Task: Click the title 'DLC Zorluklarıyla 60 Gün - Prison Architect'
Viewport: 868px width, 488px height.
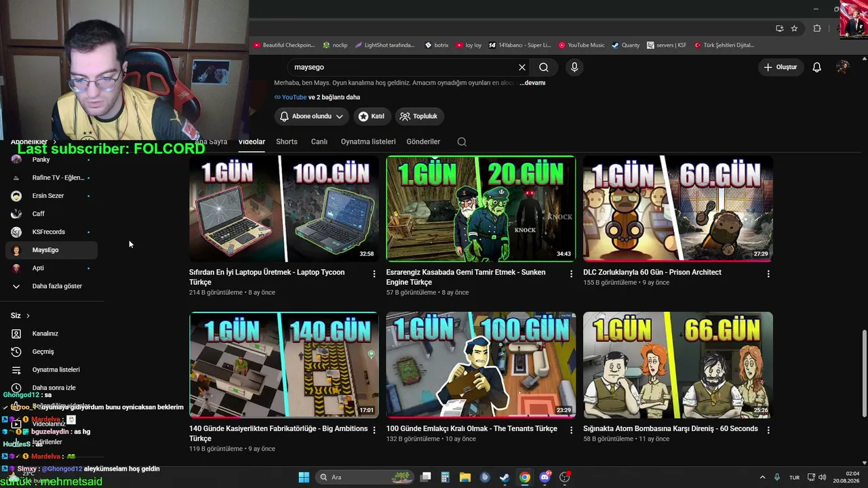Action: (x=652, y=272)
